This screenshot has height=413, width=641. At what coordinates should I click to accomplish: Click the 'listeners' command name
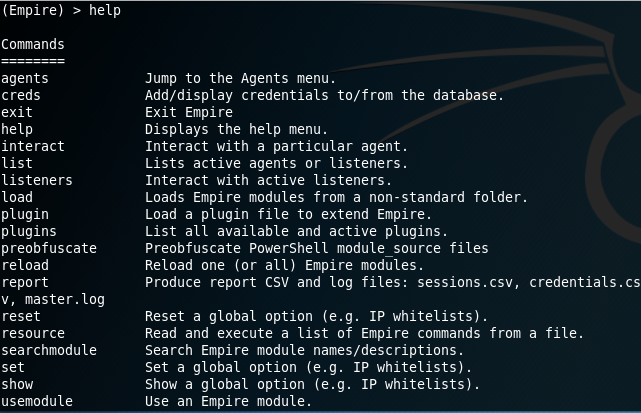tap(37, 180)
